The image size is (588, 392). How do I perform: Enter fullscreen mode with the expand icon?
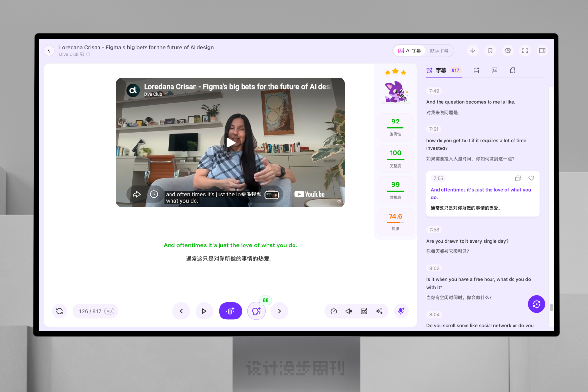point(525,50)
